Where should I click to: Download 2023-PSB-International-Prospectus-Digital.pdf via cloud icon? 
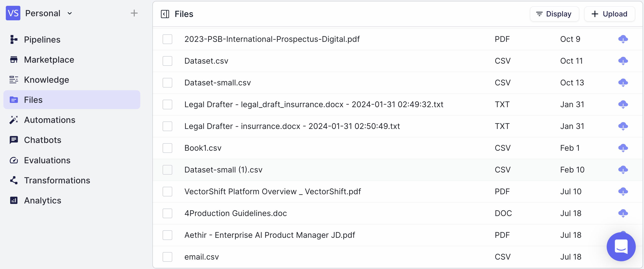click(623, 39)
